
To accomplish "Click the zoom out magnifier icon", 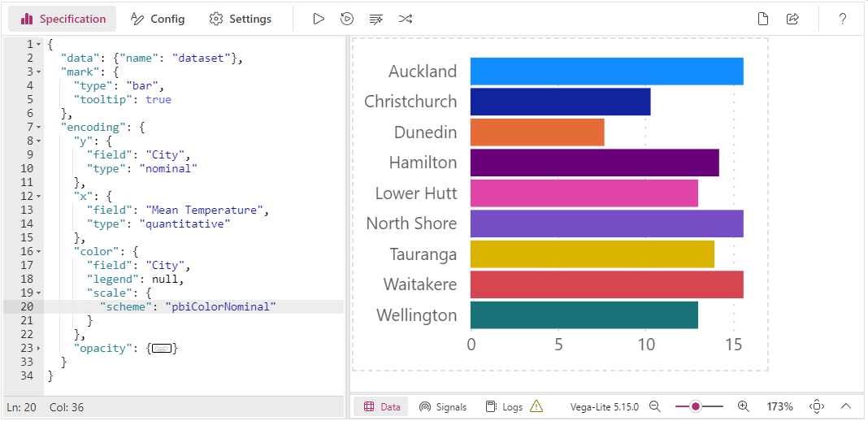I will click(x=655, y=406).
